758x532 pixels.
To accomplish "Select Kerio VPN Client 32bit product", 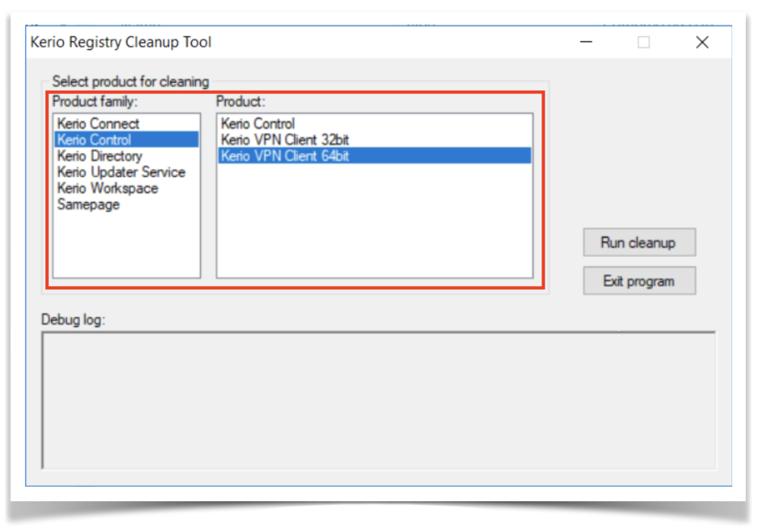I will click(374, 140).
